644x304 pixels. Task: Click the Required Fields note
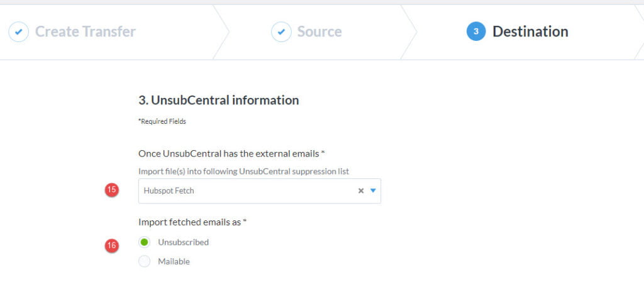click(x=162, y=121)
